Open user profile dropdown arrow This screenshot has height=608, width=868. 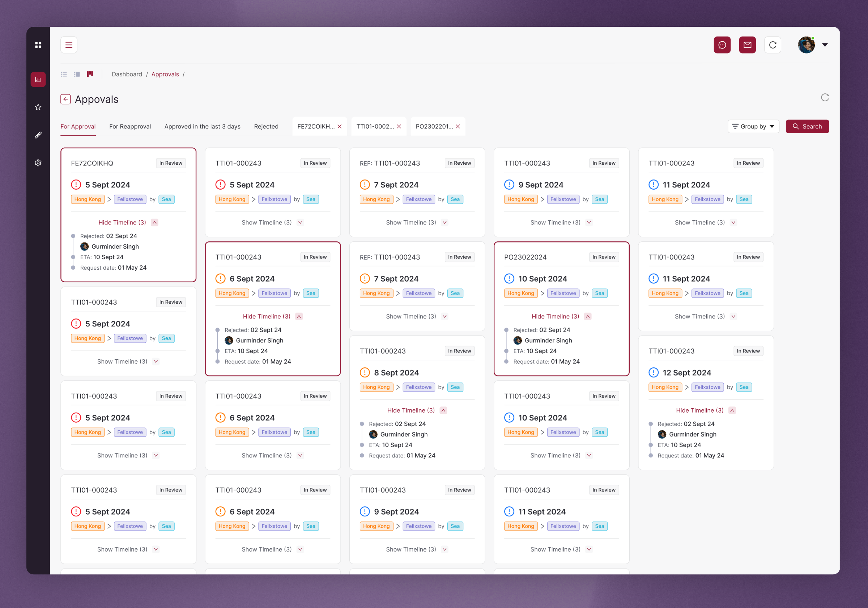825,45
